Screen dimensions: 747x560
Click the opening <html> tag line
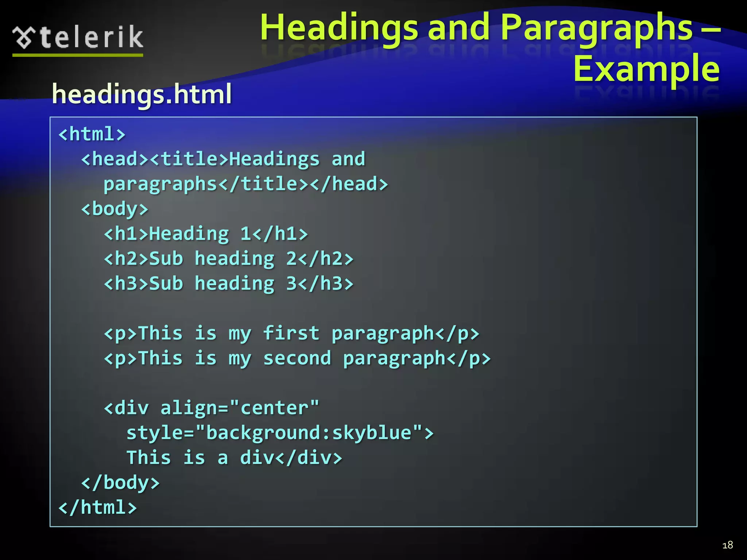pos(92,134)
